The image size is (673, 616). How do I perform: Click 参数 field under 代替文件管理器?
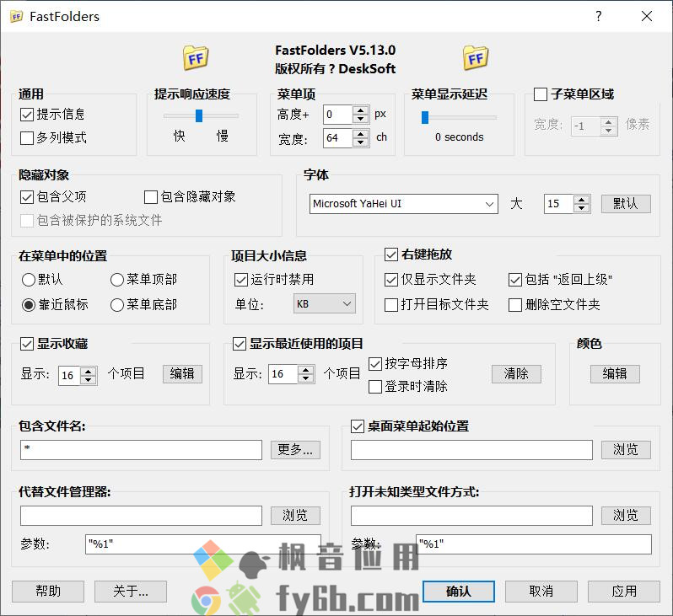point(203,544)
